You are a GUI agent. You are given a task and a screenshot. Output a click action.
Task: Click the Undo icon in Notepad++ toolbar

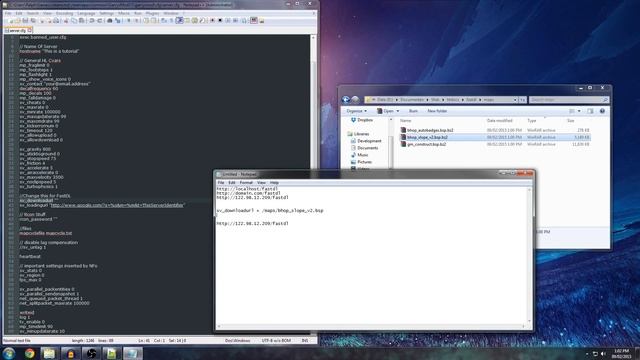tap(92, 20)
